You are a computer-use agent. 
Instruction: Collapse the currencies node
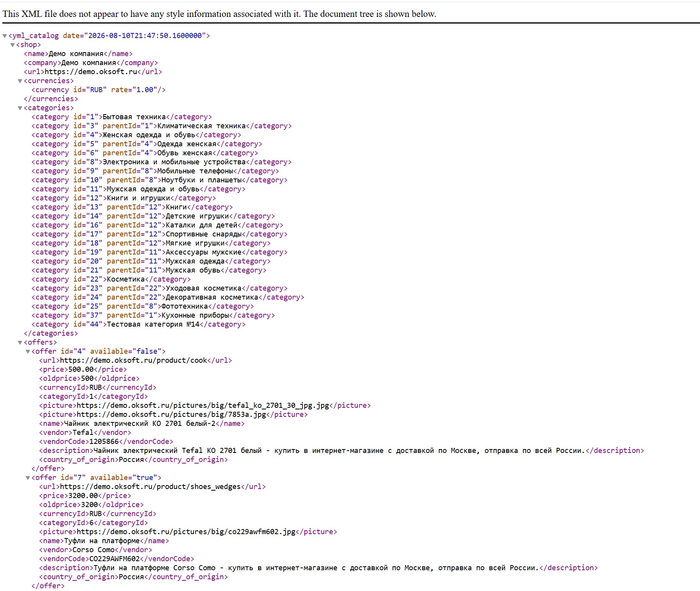[20, 81]
